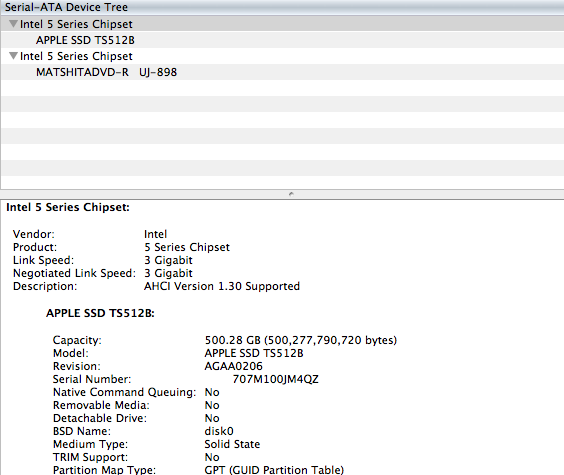Collapse the second Intel 5 Series Chipset triangle
Viewport: 564px width, 475px height.
13,56
